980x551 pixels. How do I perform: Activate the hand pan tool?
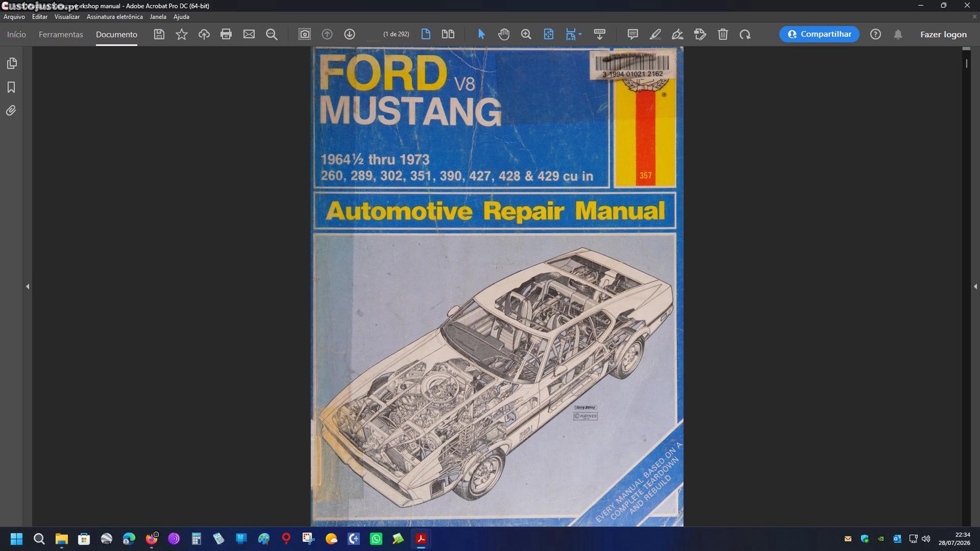504,34
